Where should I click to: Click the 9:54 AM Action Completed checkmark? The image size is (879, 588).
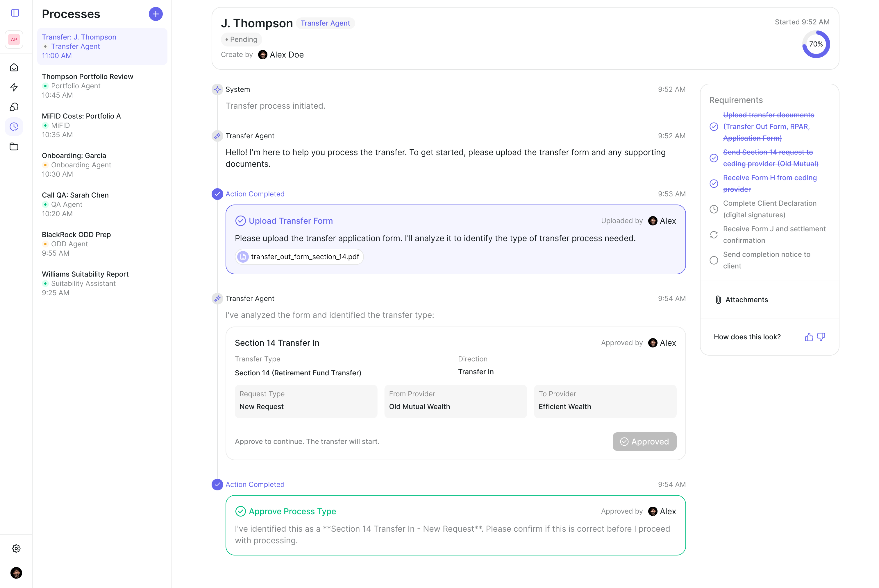click(x=217, y=485)
